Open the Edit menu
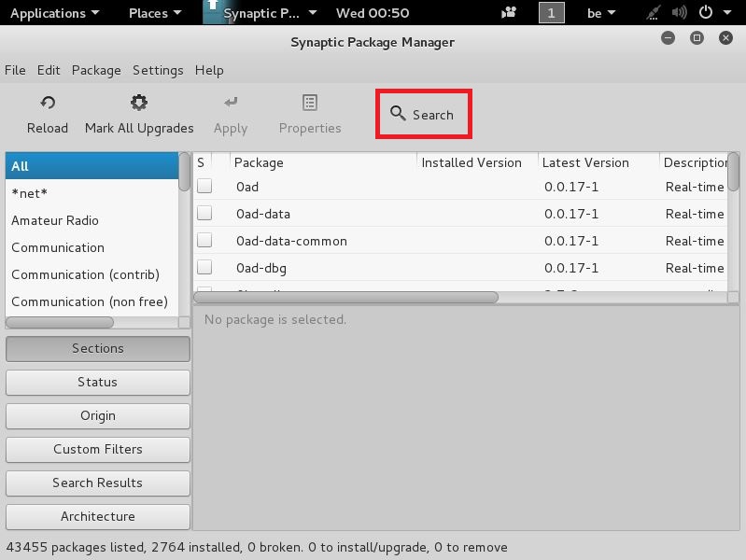Viewport: 746px width, 560px height. click(49, 70)
